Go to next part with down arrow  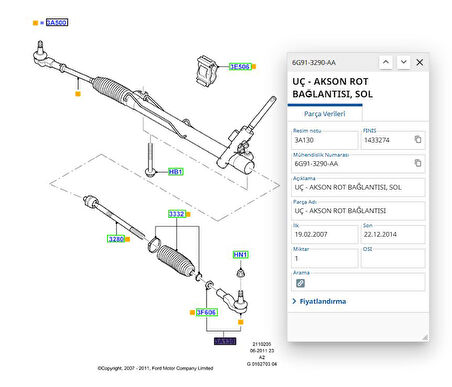(x=403, y=62)
